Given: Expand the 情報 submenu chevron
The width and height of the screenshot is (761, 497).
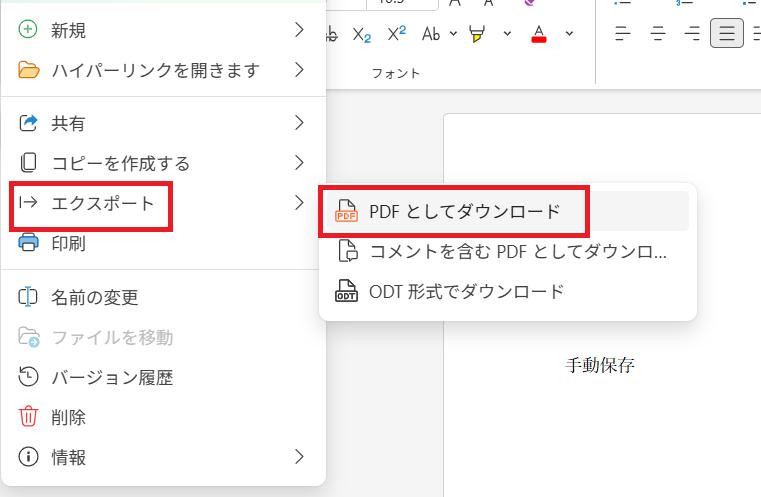Looking at the screenshot, I should 299,457.
